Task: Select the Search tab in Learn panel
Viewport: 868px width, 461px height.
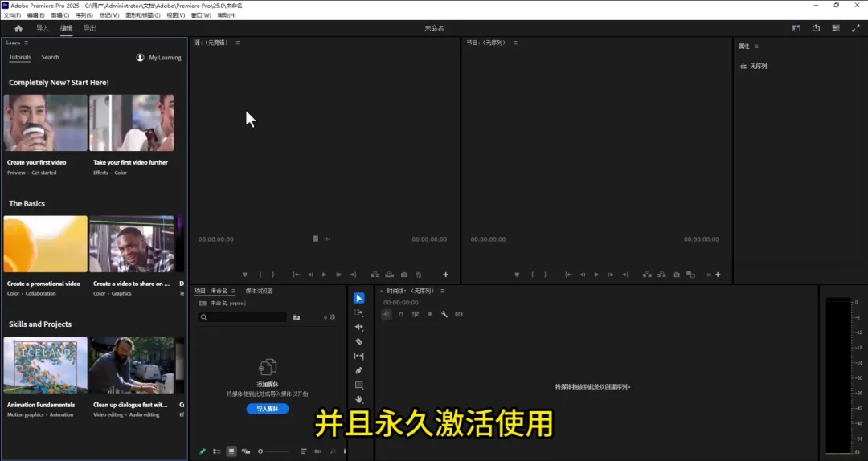Action: click(50, 58)
